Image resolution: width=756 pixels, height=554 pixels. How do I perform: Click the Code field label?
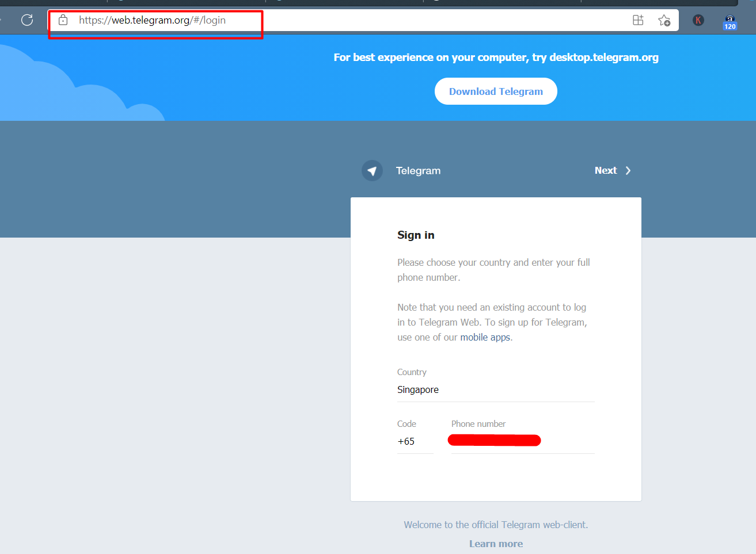click(x=407, y=424)
